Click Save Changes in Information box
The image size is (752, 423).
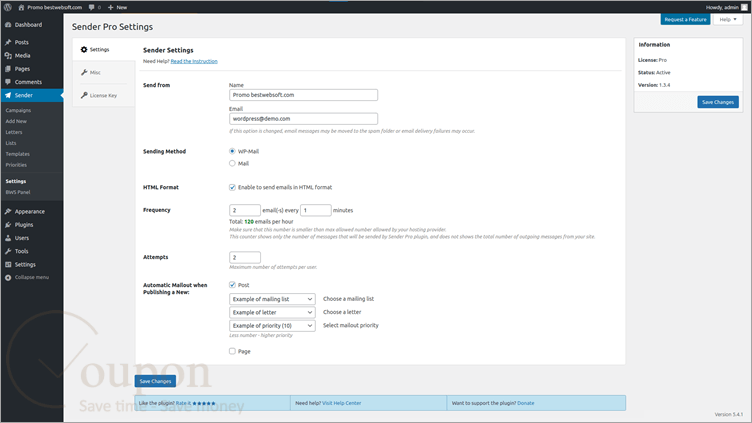[x=717, y=102]
